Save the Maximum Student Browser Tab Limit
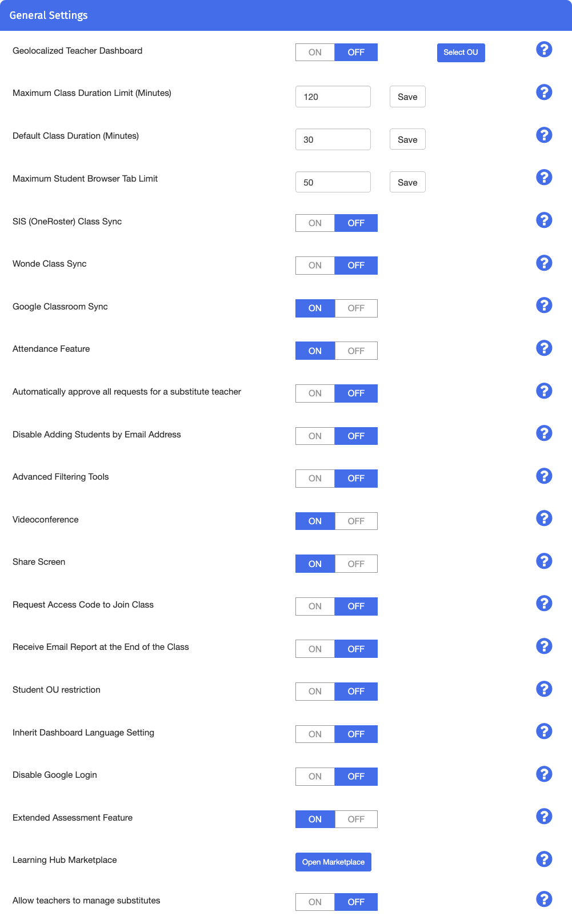 407,182
